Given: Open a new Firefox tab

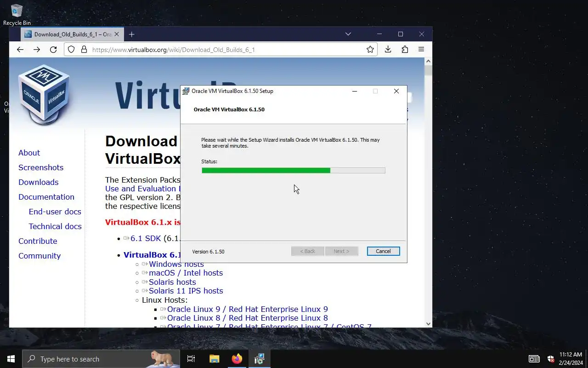Looking at the screenshot, I should coord(132,34).
